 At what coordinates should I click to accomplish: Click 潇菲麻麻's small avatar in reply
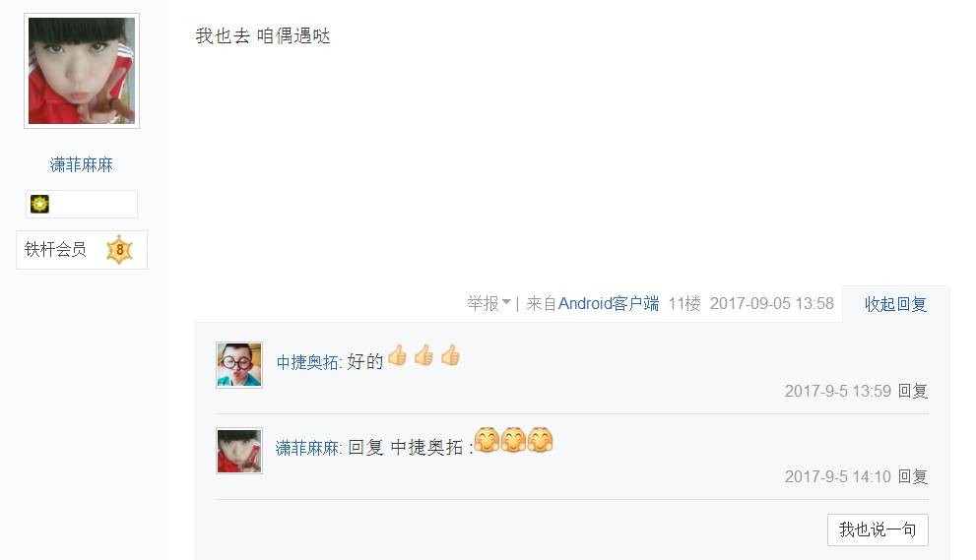239,451
